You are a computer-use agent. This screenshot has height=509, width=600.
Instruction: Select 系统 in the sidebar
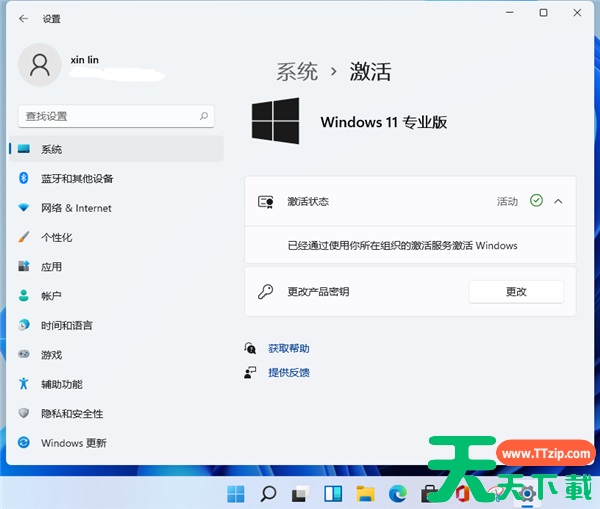click(x=116, y=149)
